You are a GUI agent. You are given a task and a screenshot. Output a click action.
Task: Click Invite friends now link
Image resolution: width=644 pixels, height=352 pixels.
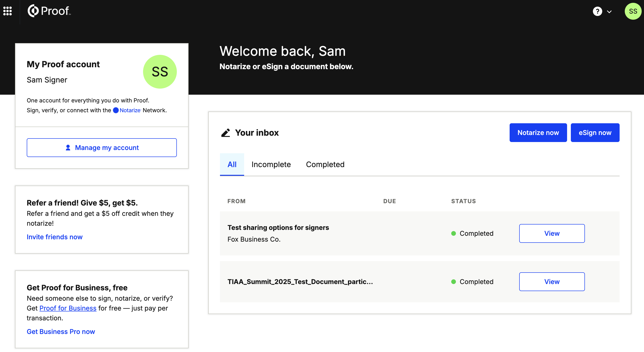(54, 237)
